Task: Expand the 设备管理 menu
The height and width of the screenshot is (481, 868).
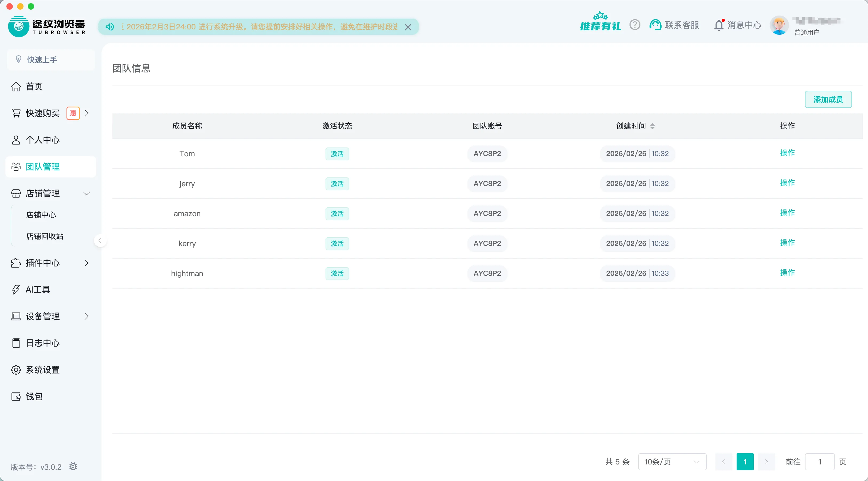Action: pyautogui.click(x=86, y=316)
